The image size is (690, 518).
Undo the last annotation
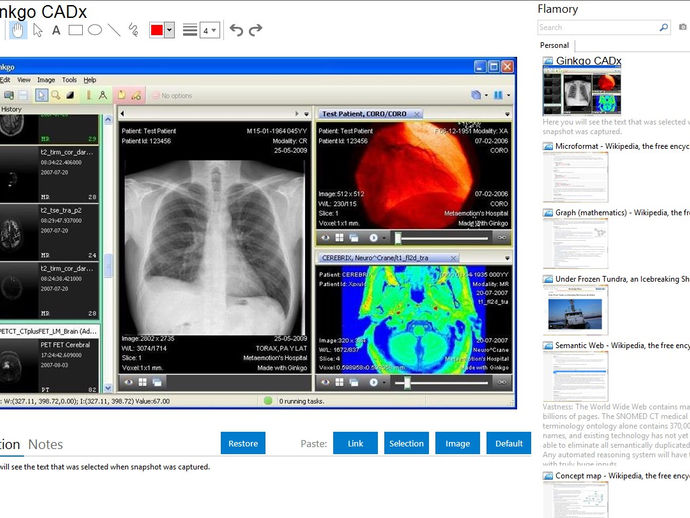click(x=236, y=30)
